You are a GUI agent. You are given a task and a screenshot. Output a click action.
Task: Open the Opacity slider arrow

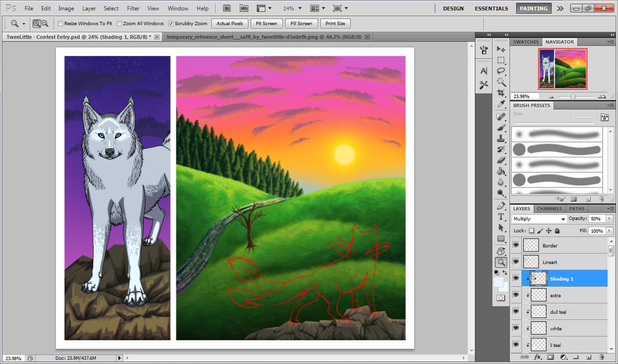point(609,219)
